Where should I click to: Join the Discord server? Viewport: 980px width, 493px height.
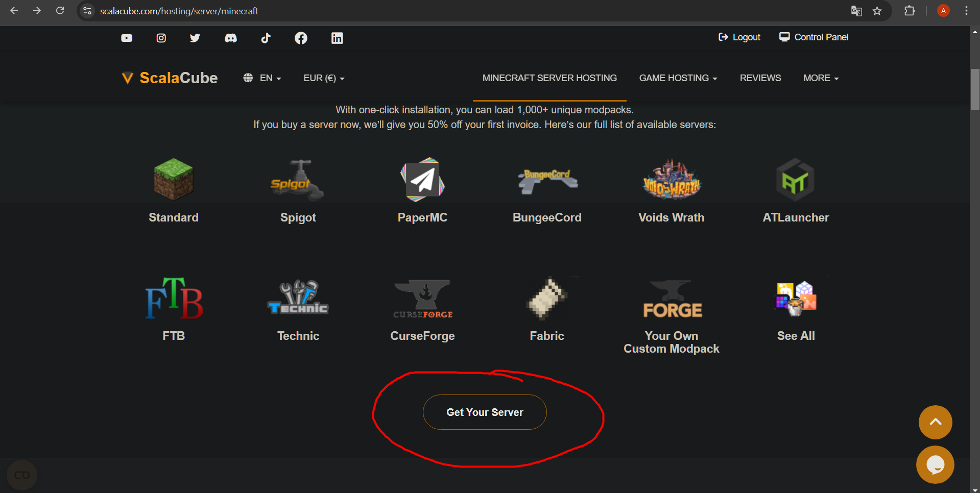(x=230, y=38)
